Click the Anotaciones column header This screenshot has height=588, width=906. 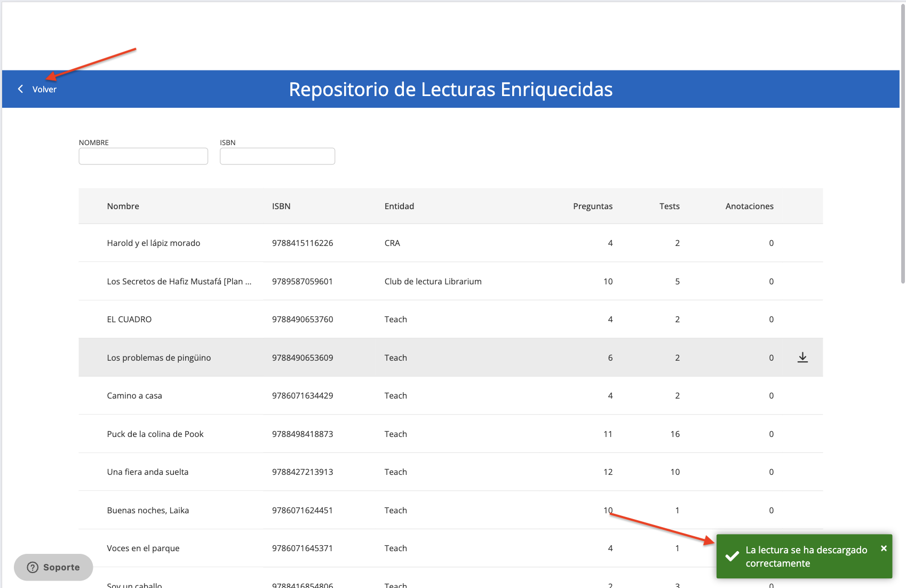750,206
